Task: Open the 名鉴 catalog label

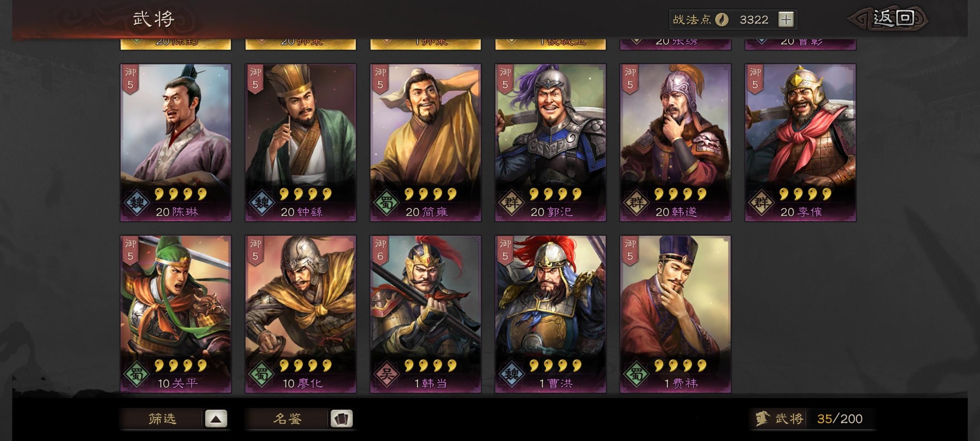Action: (x=287, y=419)
